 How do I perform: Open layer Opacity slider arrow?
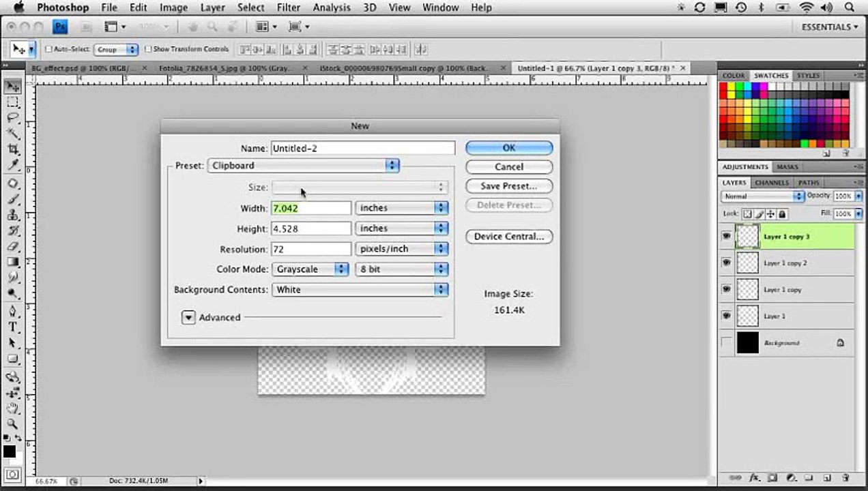858,196
